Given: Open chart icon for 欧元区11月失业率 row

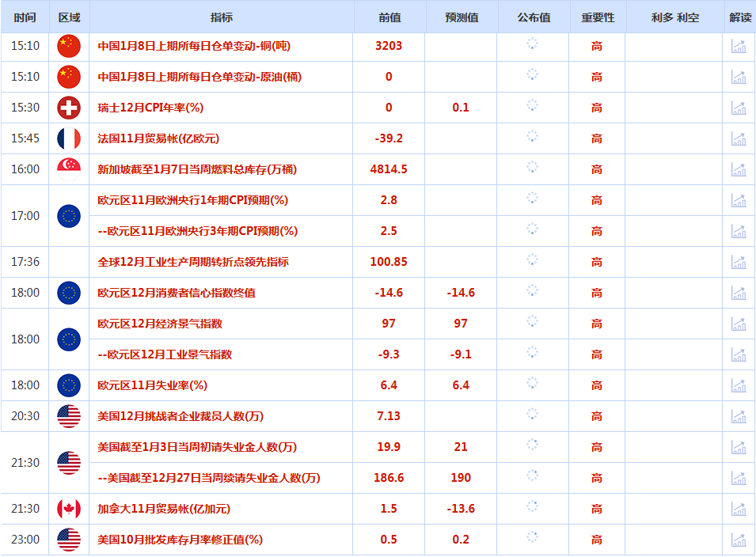Looking at the screenshot, I should (739, 385).
